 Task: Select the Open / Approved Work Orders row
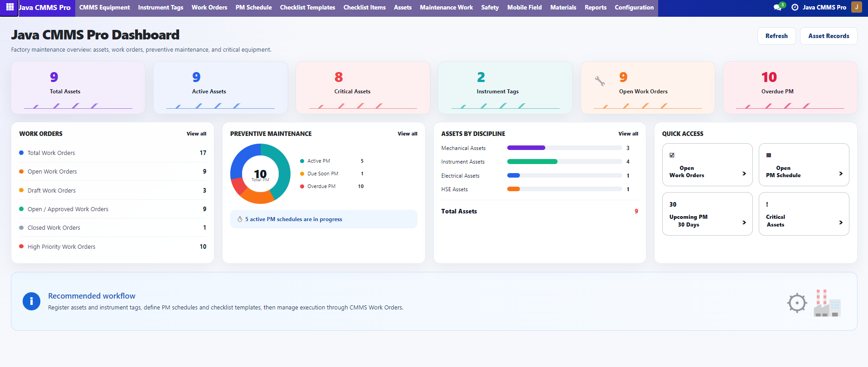[112, 209]
